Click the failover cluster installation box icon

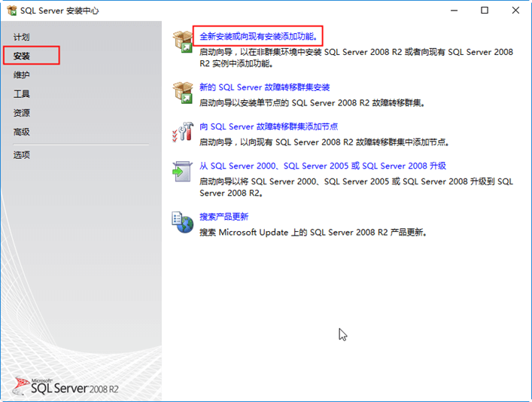tap(183, 93)
